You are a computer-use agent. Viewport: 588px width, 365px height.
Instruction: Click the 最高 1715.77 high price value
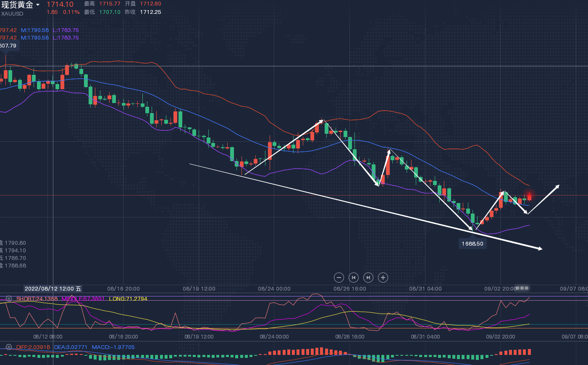coord(110,4)
